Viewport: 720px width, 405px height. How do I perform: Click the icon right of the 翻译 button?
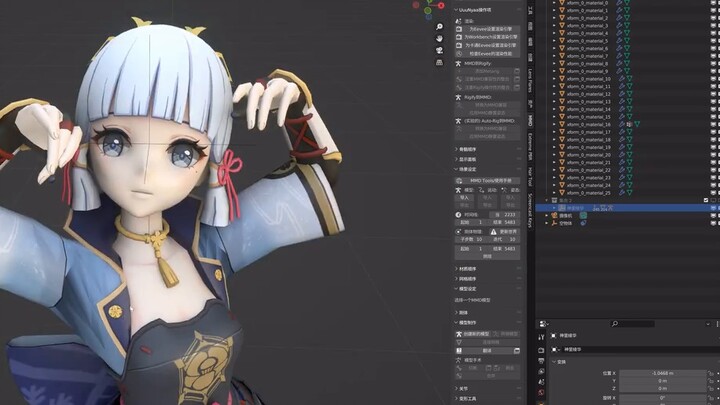pyautogui.click(x=517, y=351)
